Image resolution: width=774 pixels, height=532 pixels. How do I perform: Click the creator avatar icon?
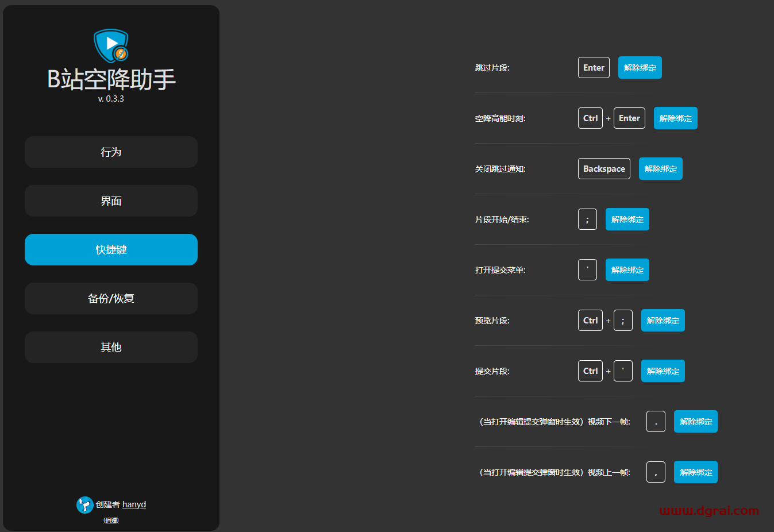click(85, 505)
